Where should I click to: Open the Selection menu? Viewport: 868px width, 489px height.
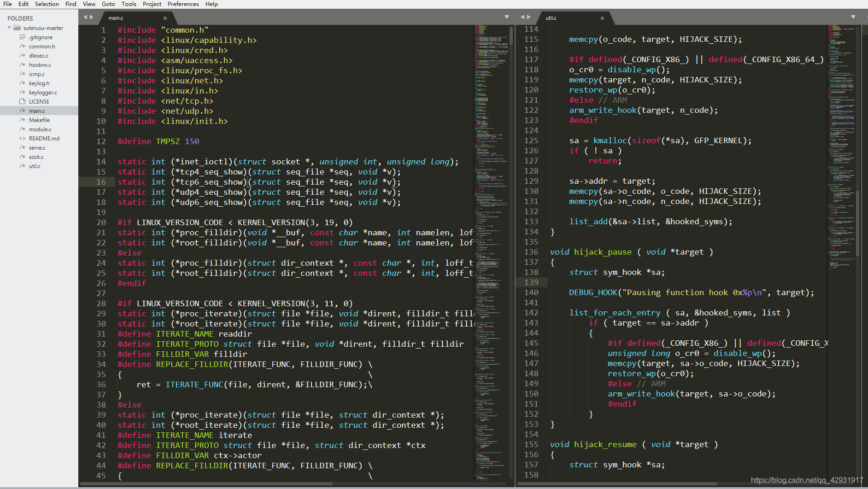[47, 4]
